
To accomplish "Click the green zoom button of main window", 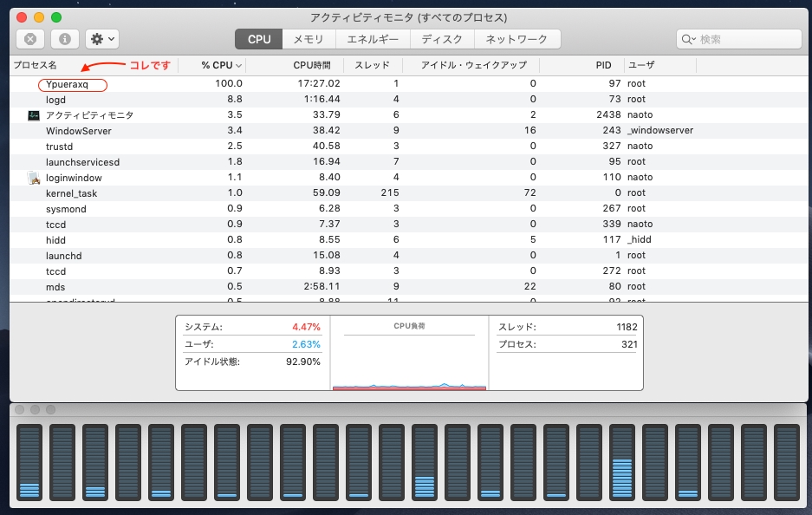I will [x=56, y=17].
